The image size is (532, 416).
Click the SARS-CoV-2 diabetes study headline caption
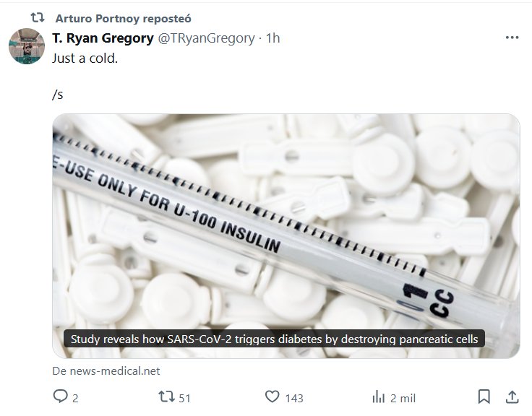[x=275, y=339]
